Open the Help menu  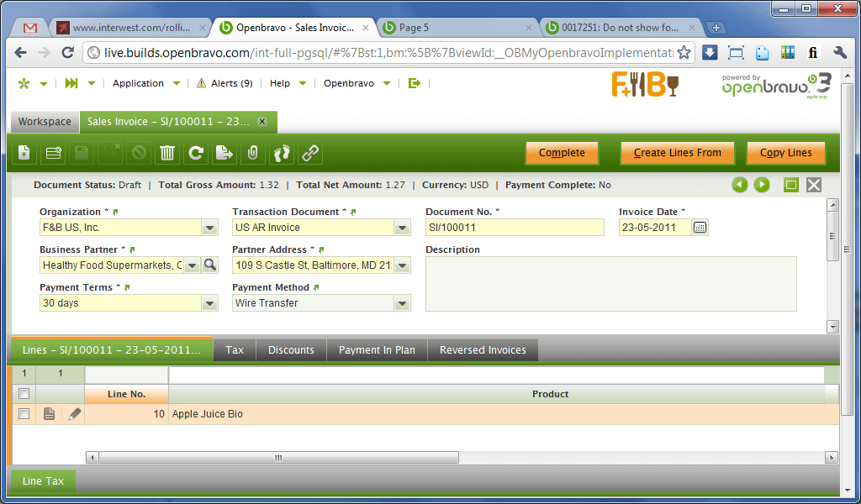click(288, 83)
